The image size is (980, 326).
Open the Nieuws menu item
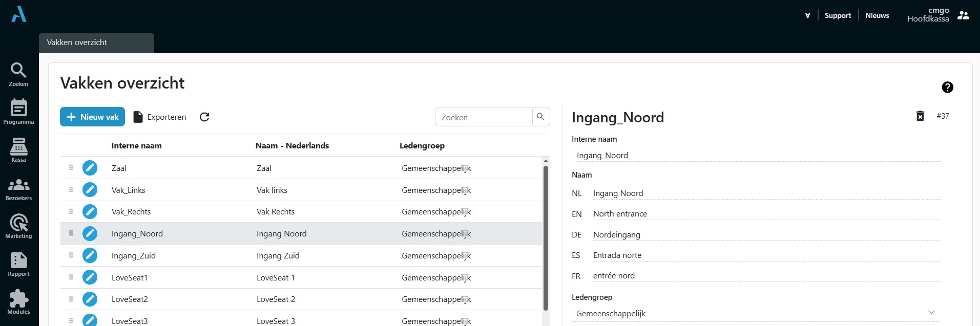877,15
